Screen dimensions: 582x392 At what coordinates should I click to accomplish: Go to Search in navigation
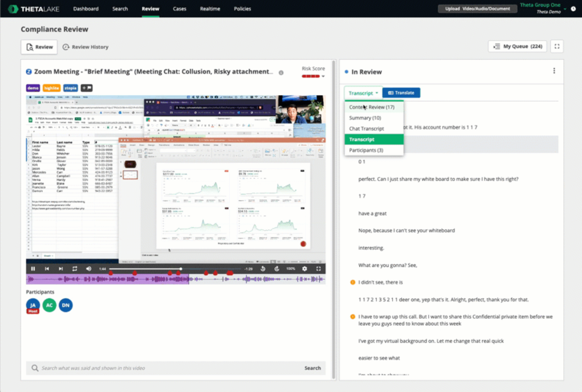(x=120, y=9)
